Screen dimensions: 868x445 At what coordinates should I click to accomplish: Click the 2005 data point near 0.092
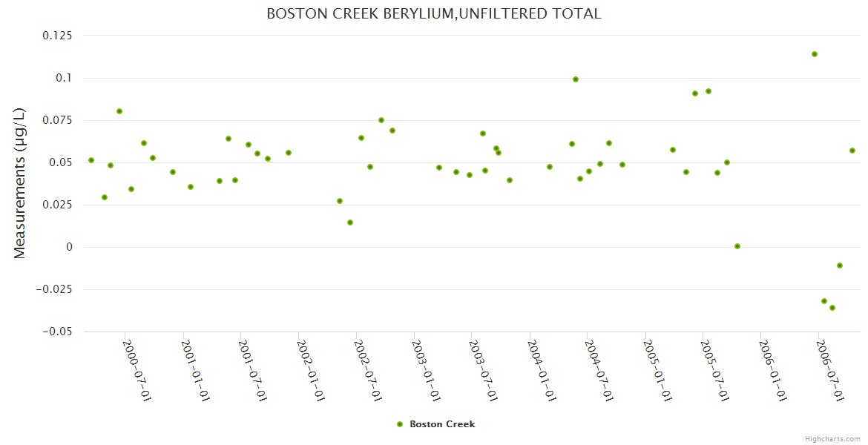(708, 91)
